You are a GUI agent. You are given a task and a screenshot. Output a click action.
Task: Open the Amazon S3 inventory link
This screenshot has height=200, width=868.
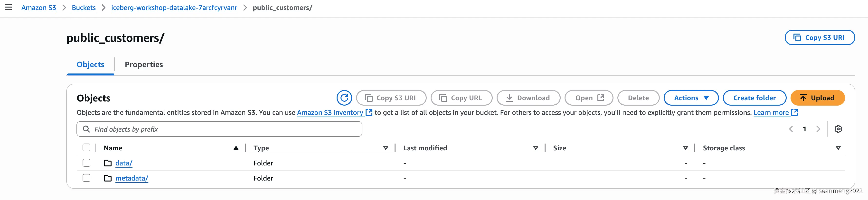click(330, 113)
